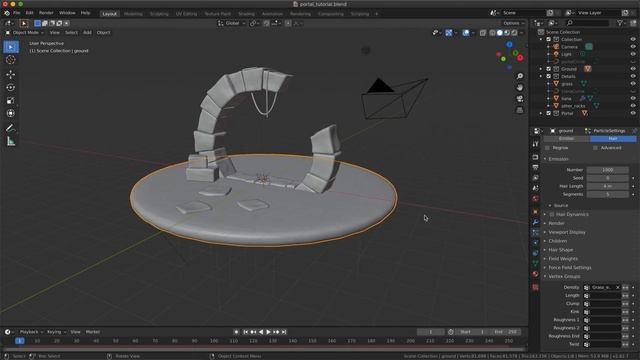Screen dimensions: 640x360
Task: Select solid viewport shading icon
Action: pos(500,33)
